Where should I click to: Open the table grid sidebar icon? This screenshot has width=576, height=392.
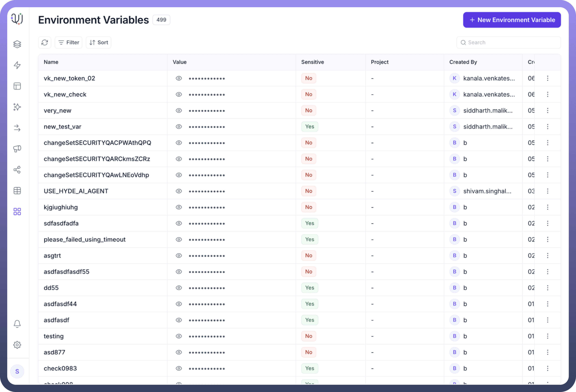17,191
